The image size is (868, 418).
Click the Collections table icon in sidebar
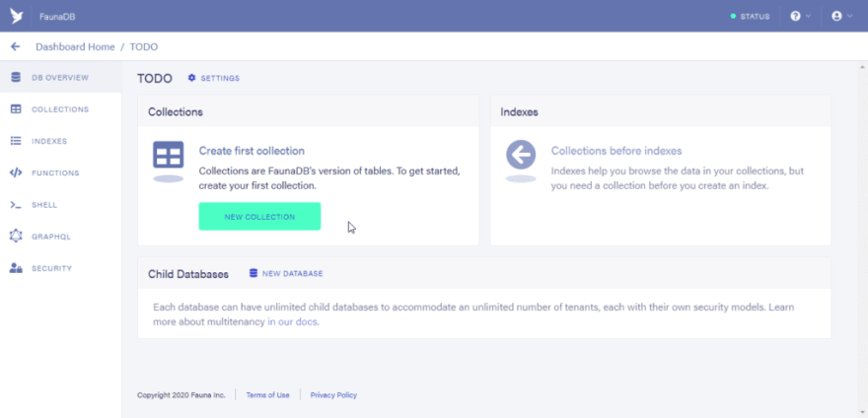16,109
